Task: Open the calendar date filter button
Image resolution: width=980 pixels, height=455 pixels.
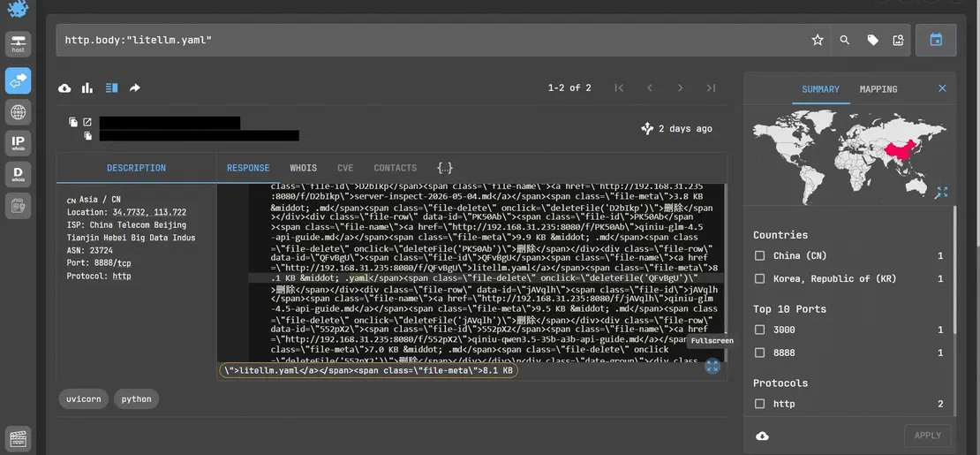Action: (x=936, y=40)
